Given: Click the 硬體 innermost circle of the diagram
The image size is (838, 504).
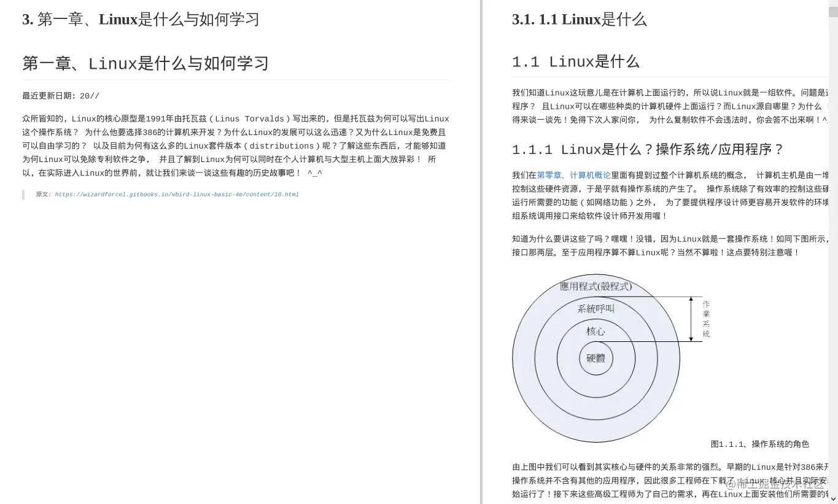Looking at the screenshot, I should pos(596,358).
